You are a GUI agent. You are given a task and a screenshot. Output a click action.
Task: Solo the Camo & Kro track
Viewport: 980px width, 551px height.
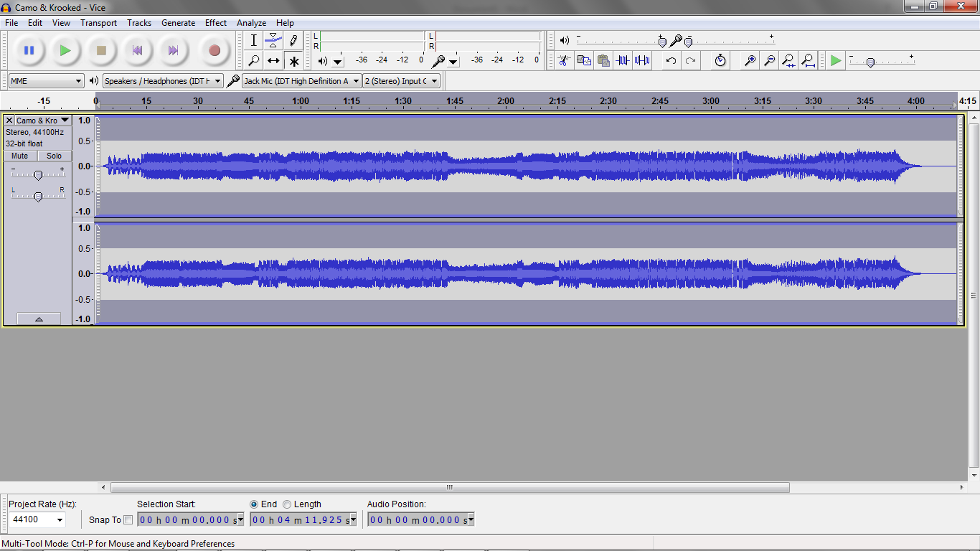point(55,156)
